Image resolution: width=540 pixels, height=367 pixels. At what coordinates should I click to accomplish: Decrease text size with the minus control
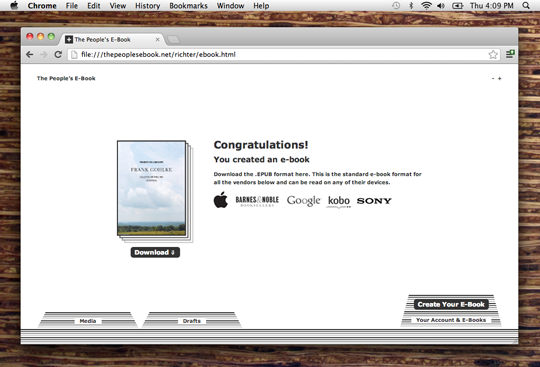(x=493, y=78)
